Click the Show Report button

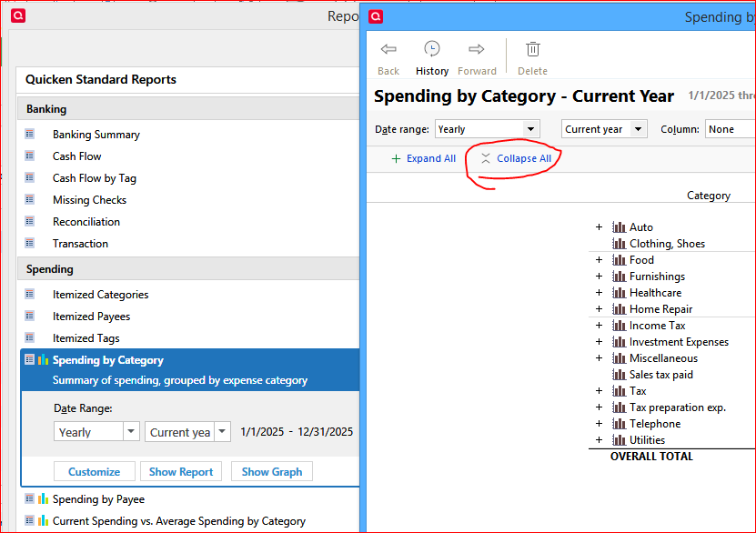click(x=181, y=471)
